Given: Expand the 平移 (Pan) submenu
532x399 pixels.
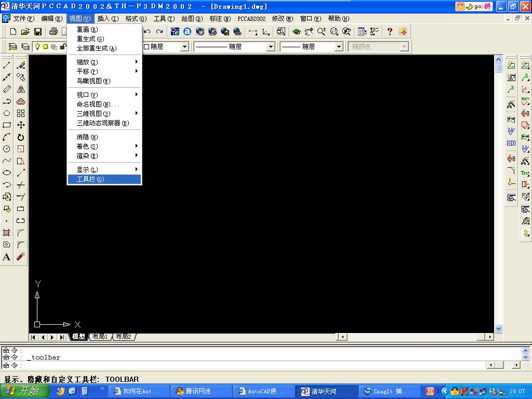Looking at the screenshot, I should pyautogui.click(x=104, y=71).
